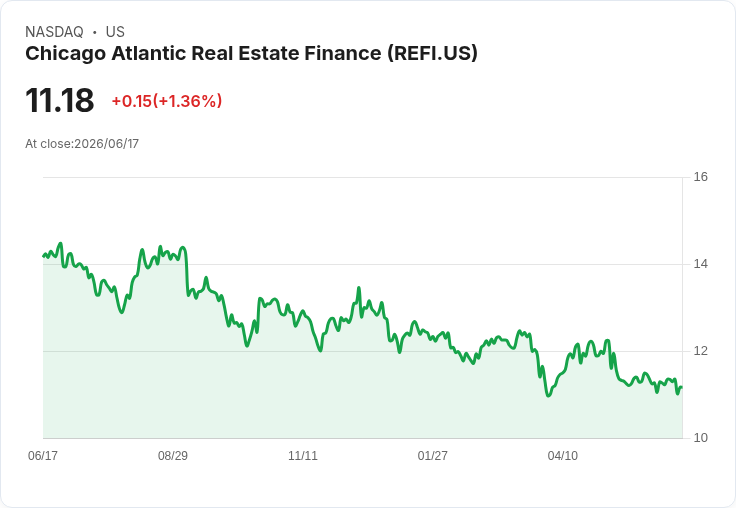Click the 16 price axis label
Viewport: 736px width, 508px height.
(x=700, y=177)
